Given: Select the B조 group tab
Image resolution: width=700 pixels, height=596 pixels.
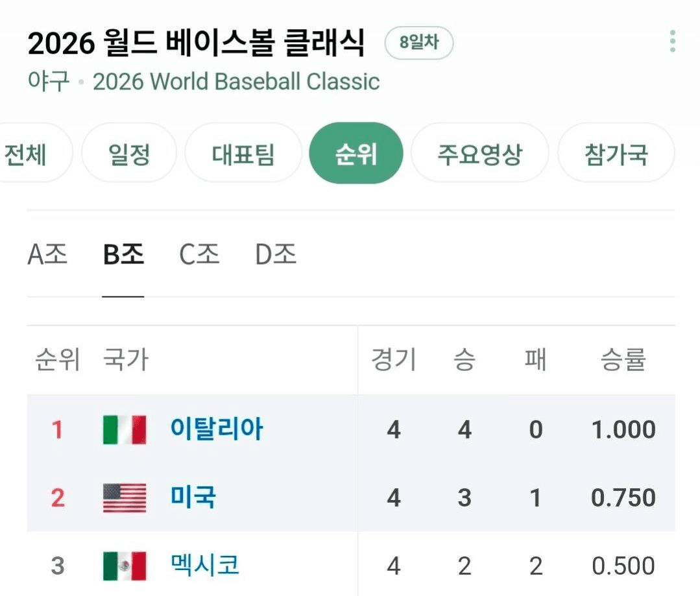Looking at the screenshot, I should 123,255.
